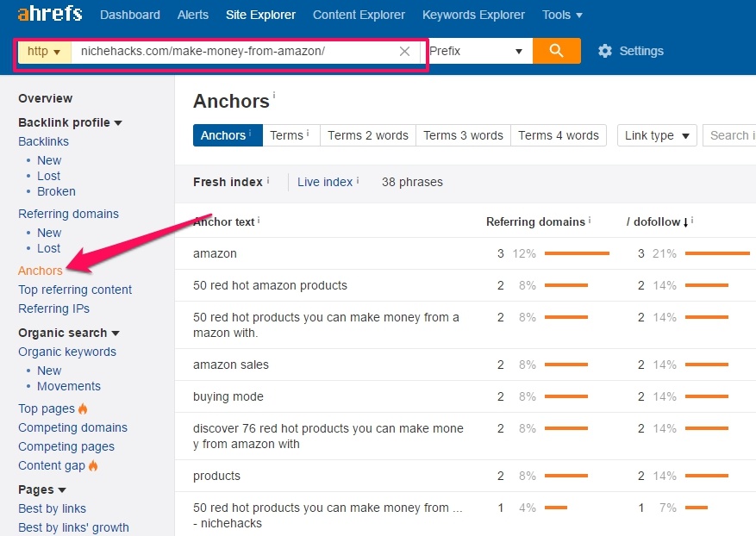Click the info icon beside Fresh index
756x536 pixels.
point(268,180)
